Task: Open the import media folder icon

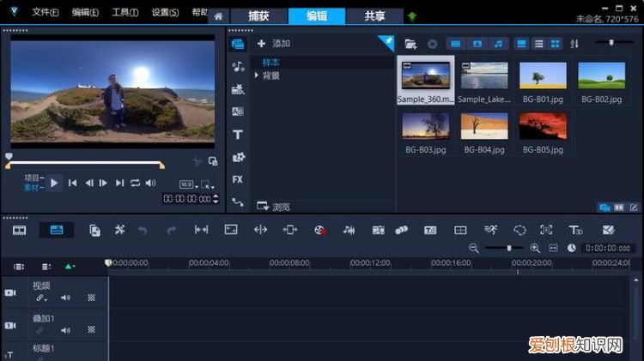Action: point(410,44)
